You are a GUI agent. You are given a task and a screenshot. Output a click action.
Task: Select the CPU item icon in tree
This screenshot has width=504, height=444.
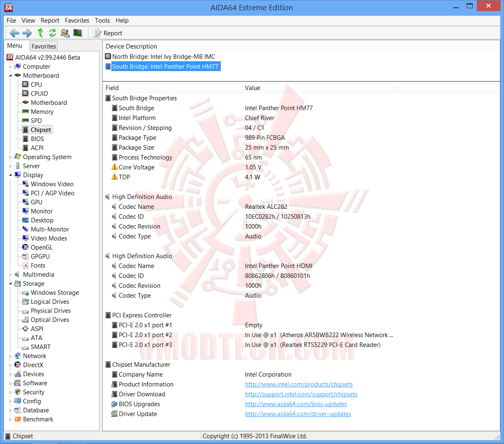pyautogui.click(x=25, y=84)
